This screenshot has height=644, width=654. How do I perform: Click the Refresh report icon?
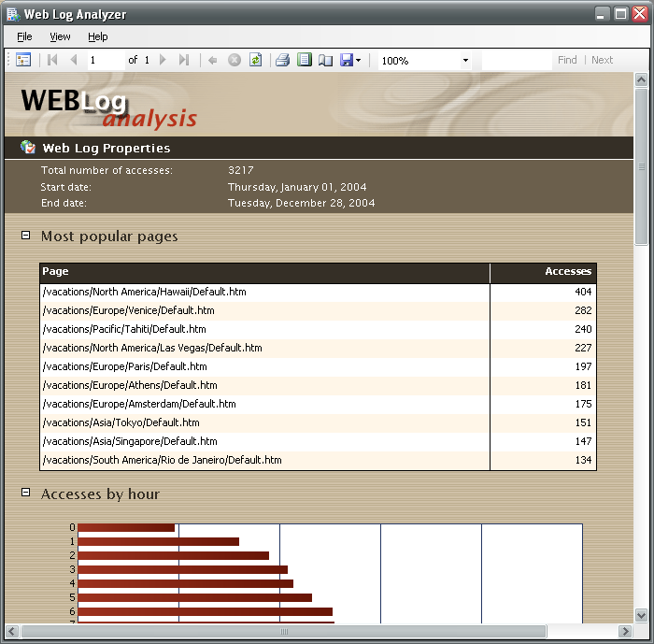pos(255,60)
